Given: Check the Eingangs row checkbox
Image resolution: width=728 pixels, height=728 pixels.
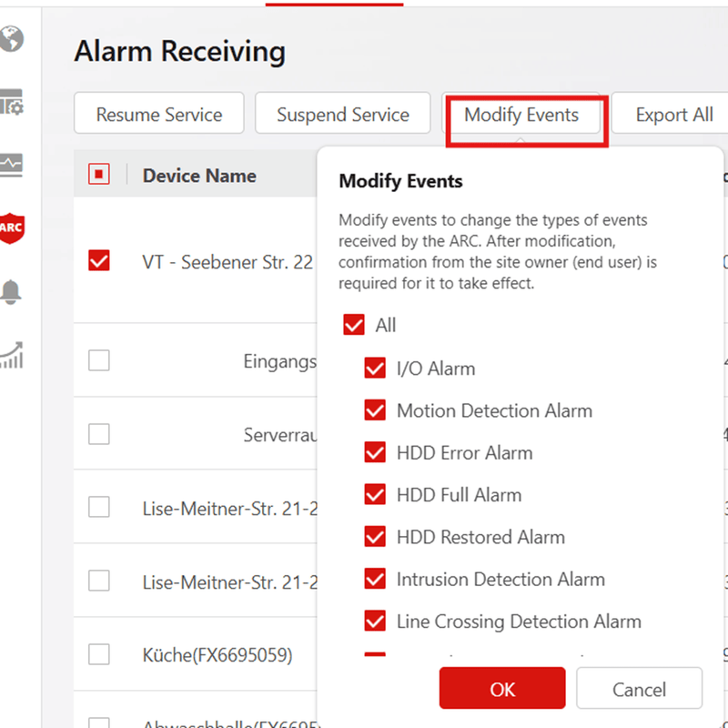Looking at the screenshot, I should click(x=99, y=360).
